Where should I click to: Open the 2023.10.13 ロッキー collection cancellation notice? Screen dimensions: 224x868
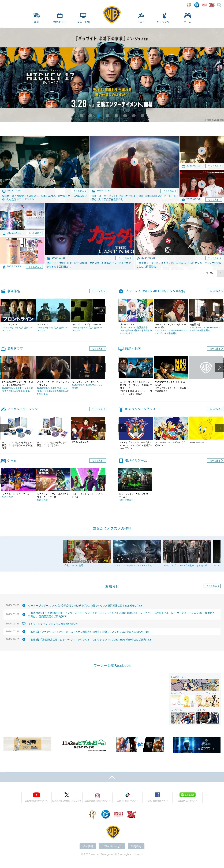tap(90, 640)
